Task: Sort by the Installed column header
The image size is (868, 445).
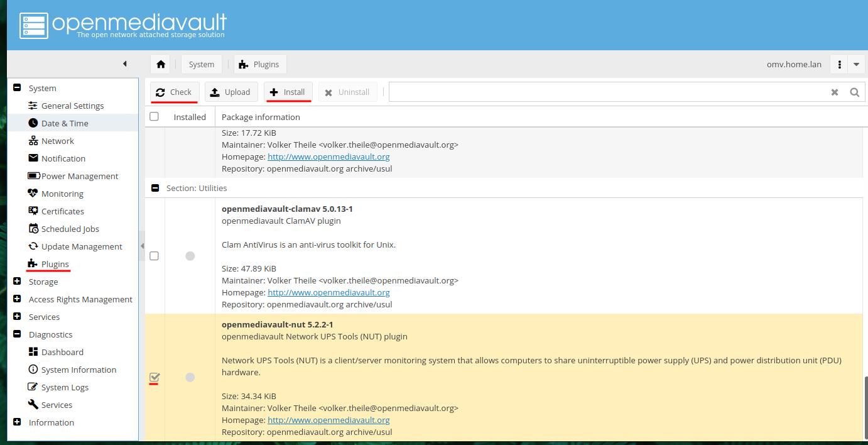Action: coord(190,117)
